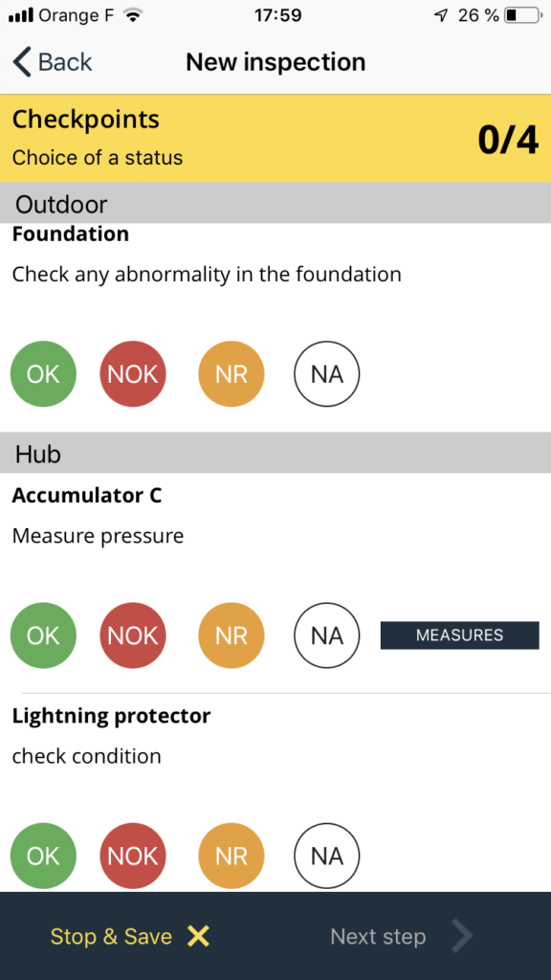Mark Foundation checkpoint as OK
Viewport: 551px width, 980px height.
click(x=43, y=374)
